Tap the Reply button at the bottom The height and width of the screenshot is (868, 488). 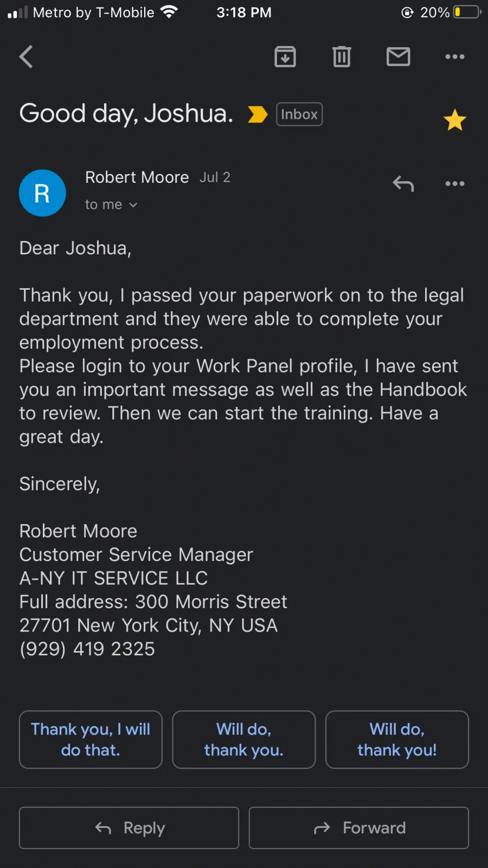129,828
